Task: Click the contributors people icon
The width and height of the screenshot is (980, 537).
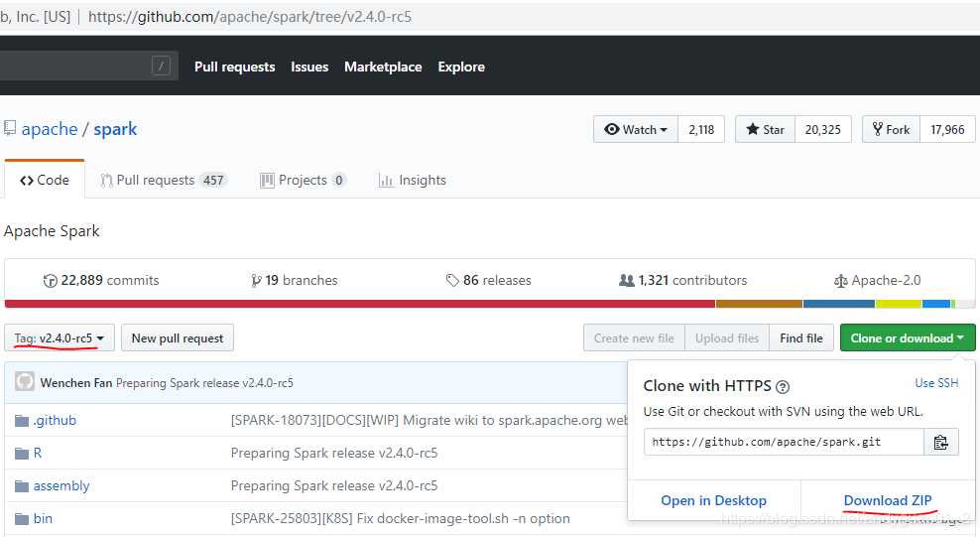Action: click(x=626, y=281)
